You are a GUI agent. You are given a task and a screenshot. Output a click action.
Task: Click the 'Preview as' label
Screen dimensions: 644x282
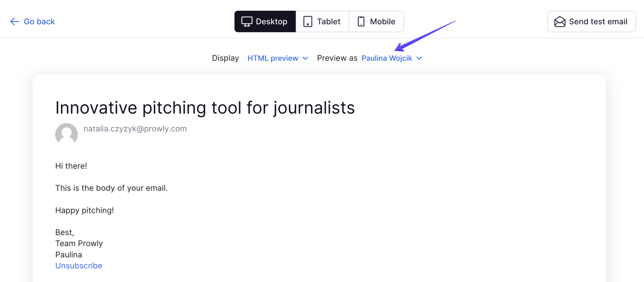[337, 58]
